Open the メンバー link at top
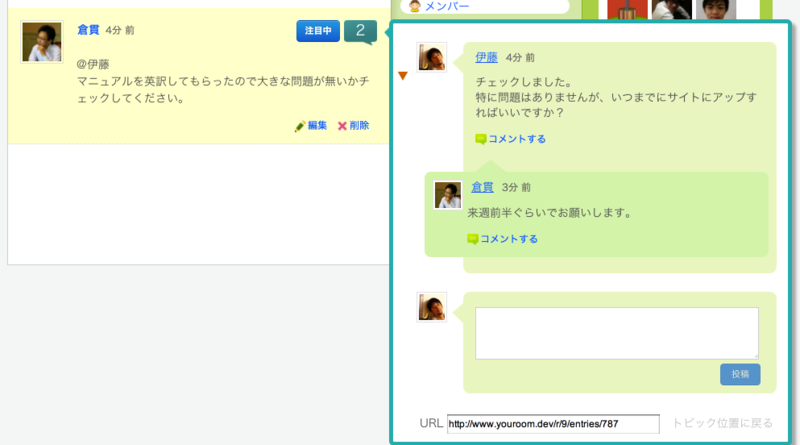Screen dimensions: 800x445 point(447,6)
